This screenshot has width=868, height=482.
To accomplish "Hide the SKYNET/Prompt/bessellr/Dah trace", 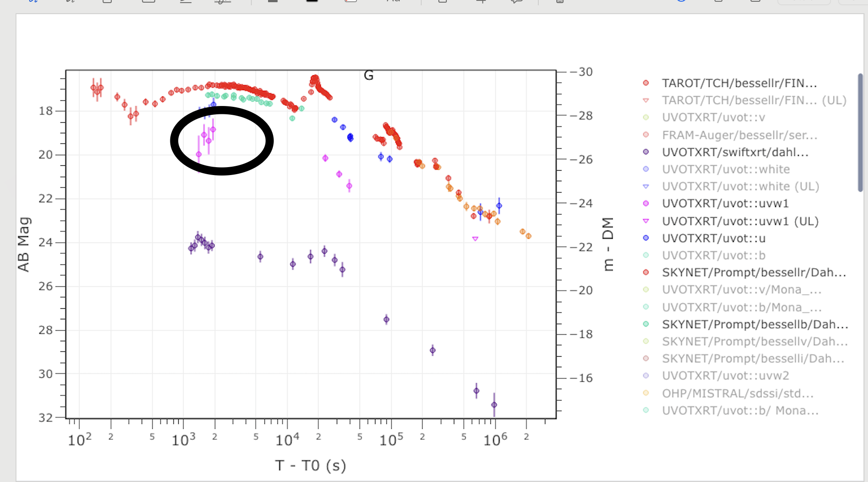I will (x=754, y=272).
